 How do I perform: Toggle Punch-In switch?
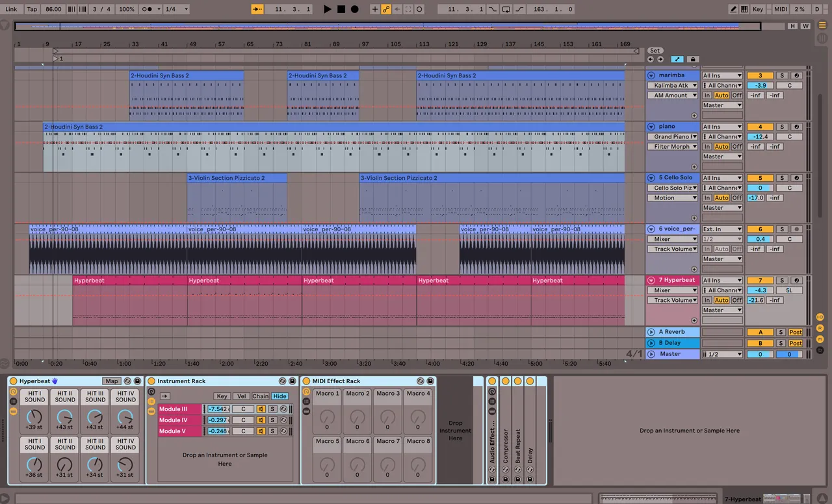(493, 9)
